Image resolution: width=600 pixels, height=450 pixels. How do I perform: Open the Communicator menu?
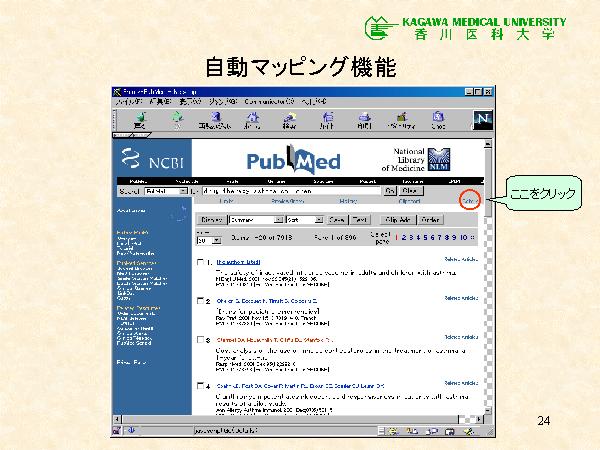[269, 102]
